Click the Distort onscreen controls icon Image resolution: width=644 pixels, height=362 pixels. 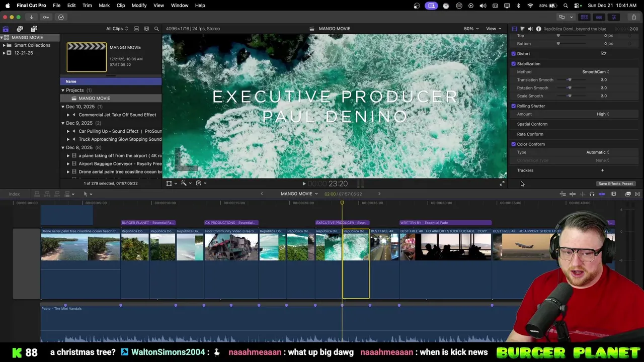(604, 54)
